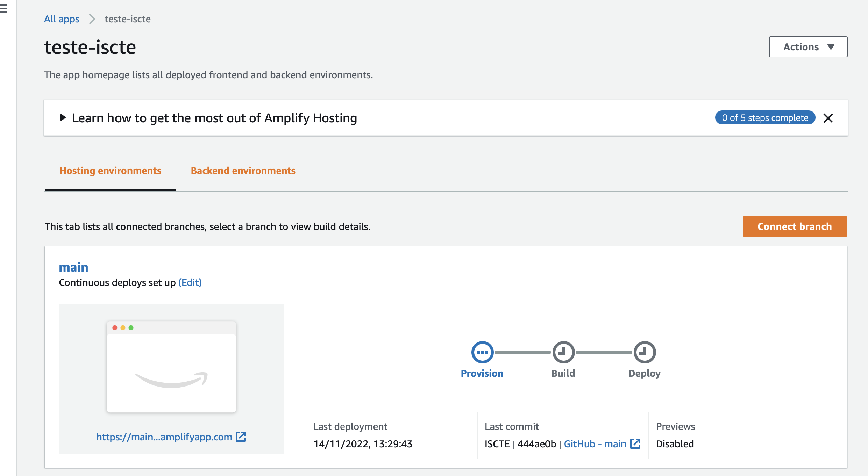This screenshot has width=868, height=476.
Task: Dismiss the Amplify Hosting learn banner
Action: (828, 118)
